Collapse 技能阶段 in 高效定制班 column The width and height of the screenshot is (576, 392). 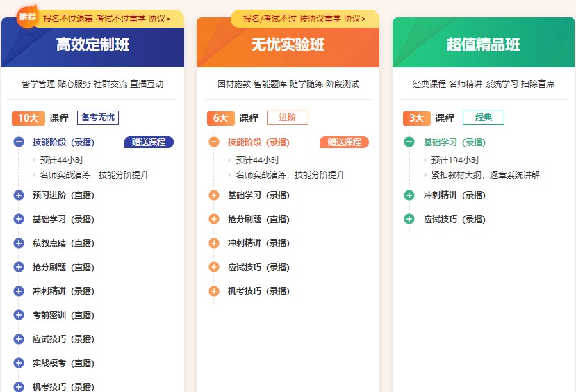(19, 142)
